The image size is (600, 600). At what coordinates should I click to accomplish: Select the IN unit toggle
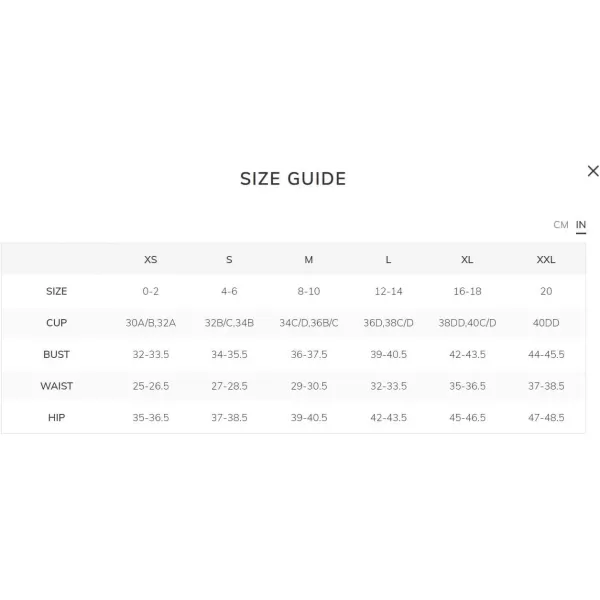(x=580, y=225)
